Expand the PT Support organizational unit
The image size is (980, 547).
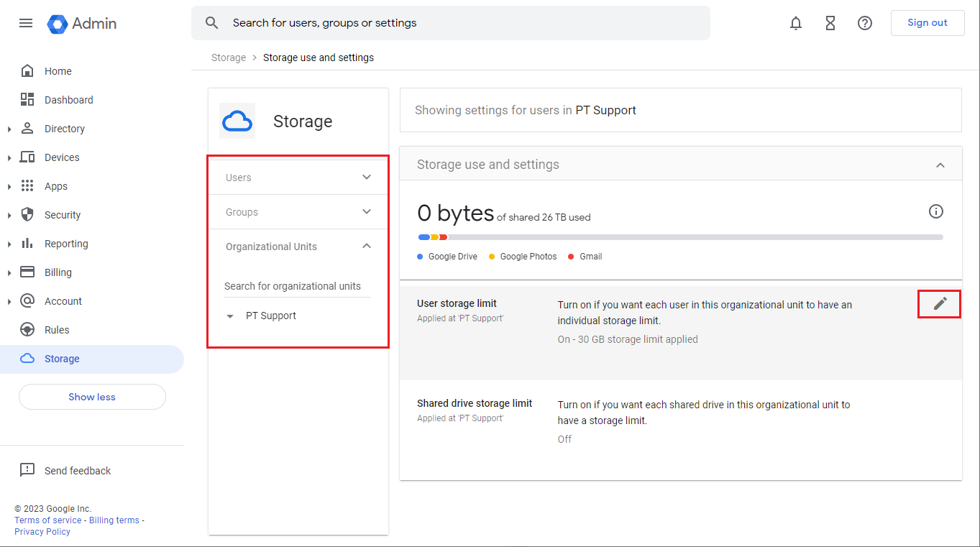click(x=230, y=316)
